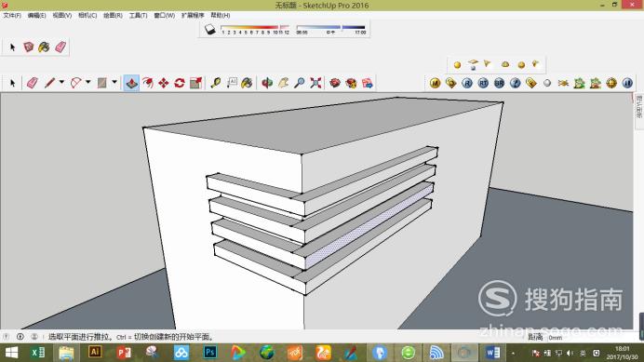644x362 pixels.
Task: Toggle the shadows display button
Action: 210,29
